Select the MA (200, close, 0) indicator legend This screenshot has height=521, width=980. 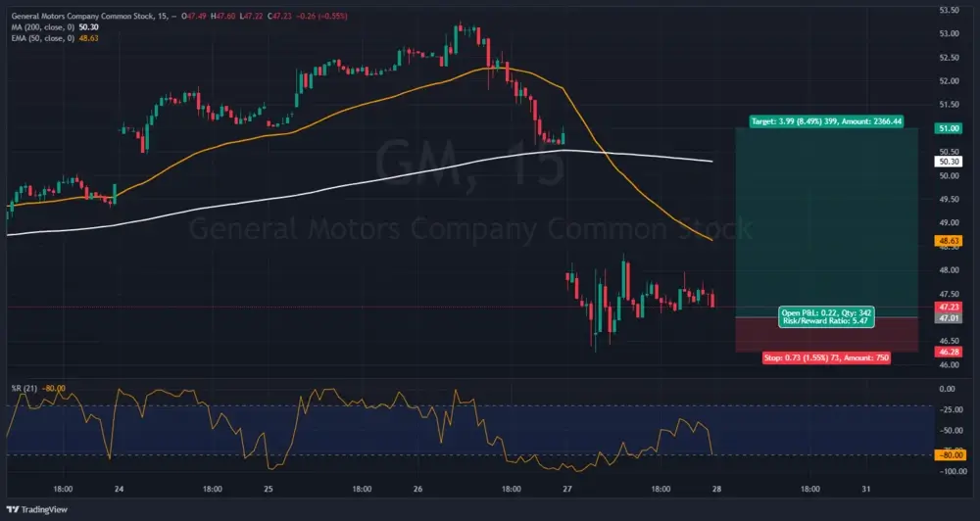pos(42,26)
